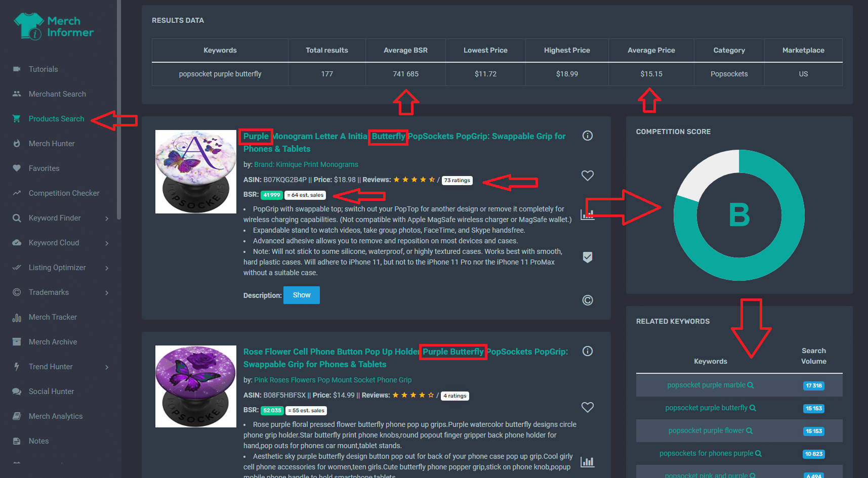Open Brand: Kimique Print Monograms link
This screenshot has height=478, width=868.
coord(306,164)
